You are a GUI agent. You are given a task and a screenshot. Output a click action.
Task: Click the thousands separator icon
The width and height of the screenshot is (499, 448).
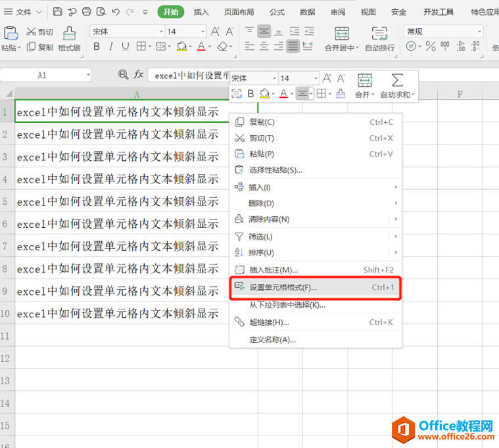click(445, 47)
